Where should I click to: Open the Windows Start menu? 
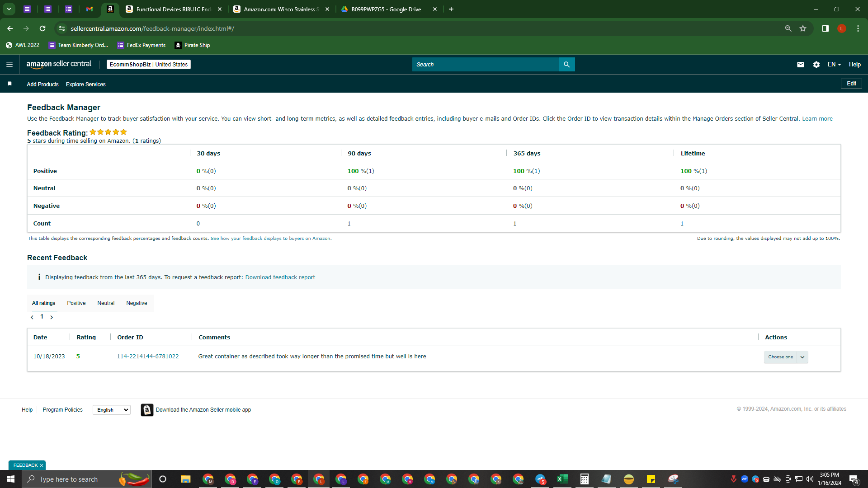[11, 479]
